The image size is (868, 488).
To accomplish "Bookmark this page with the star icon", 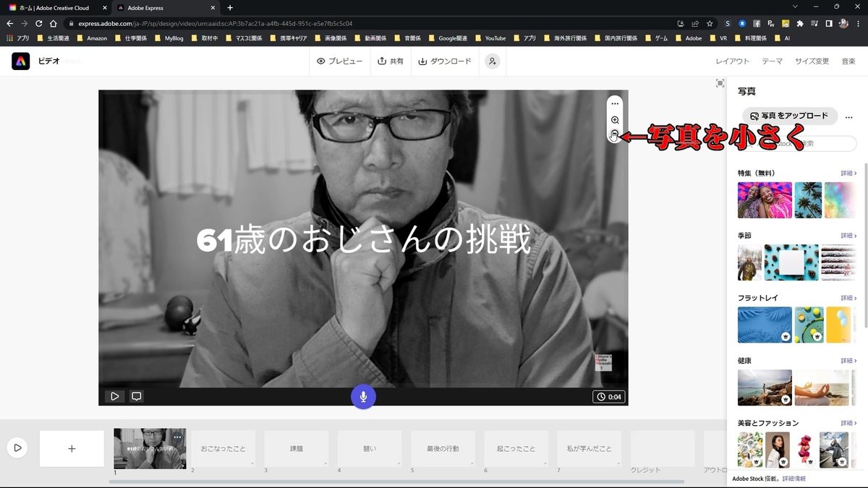I will [x=710, y=23].
